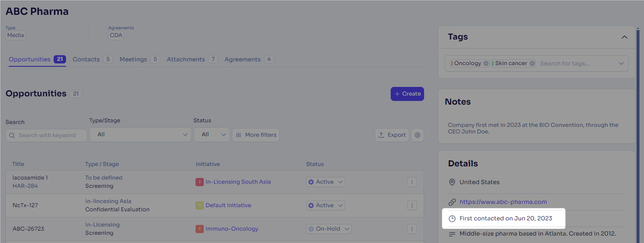This screenshot has height=243, width=644.
Task: Collapse the Tags panel
Action: point(625,37)
